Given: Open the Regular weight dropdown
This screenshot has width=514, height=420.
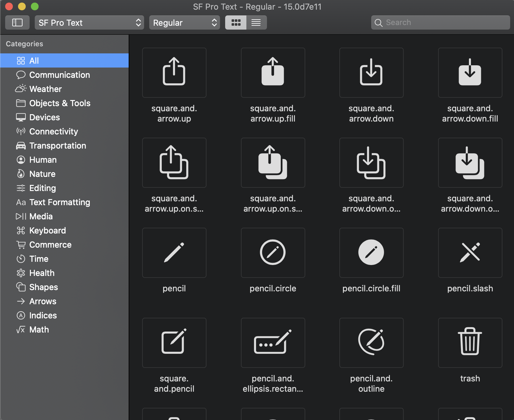Looking at the screenshot, I should pyautogui.click(x=185, y=23).
